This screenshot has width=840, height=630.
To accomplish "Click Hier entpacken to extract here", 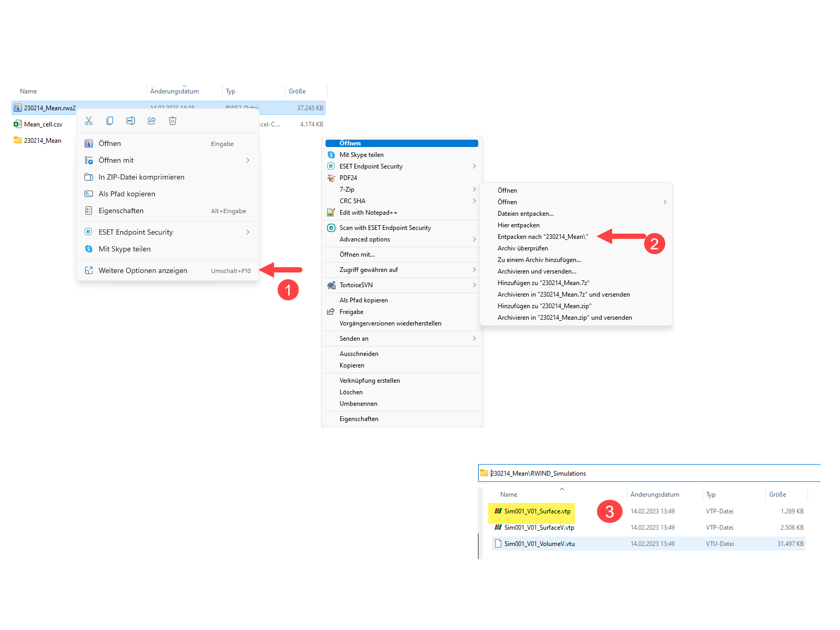I will [x=519, y=225].
